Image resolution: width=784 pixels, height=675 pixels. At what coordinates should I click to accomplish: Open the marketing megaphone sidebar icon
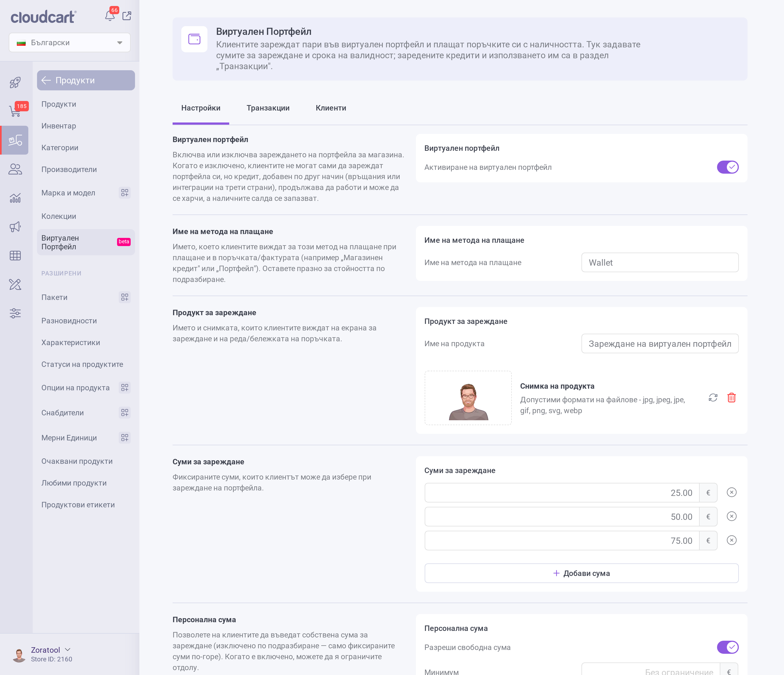[x=15, y=227]
